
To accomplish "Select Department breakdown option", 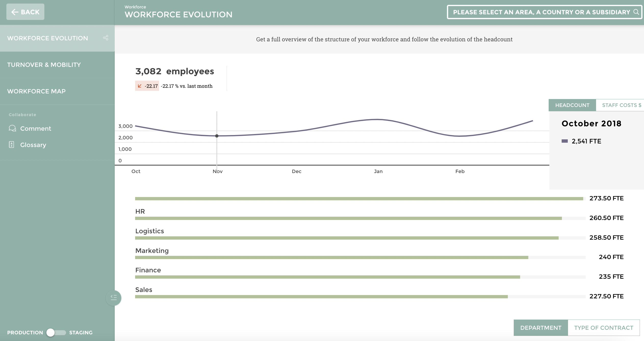I will tap(540, 328).
